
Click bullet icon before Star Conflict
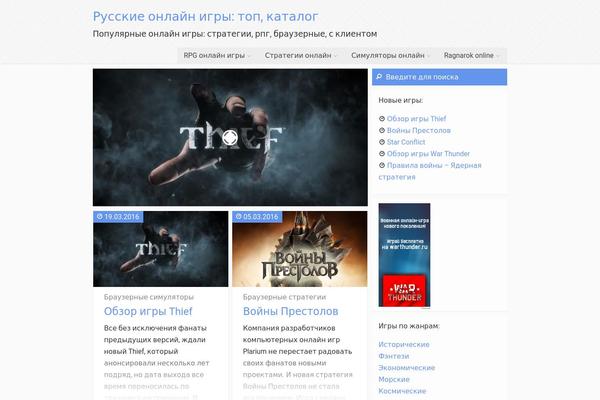pos(382,142)
